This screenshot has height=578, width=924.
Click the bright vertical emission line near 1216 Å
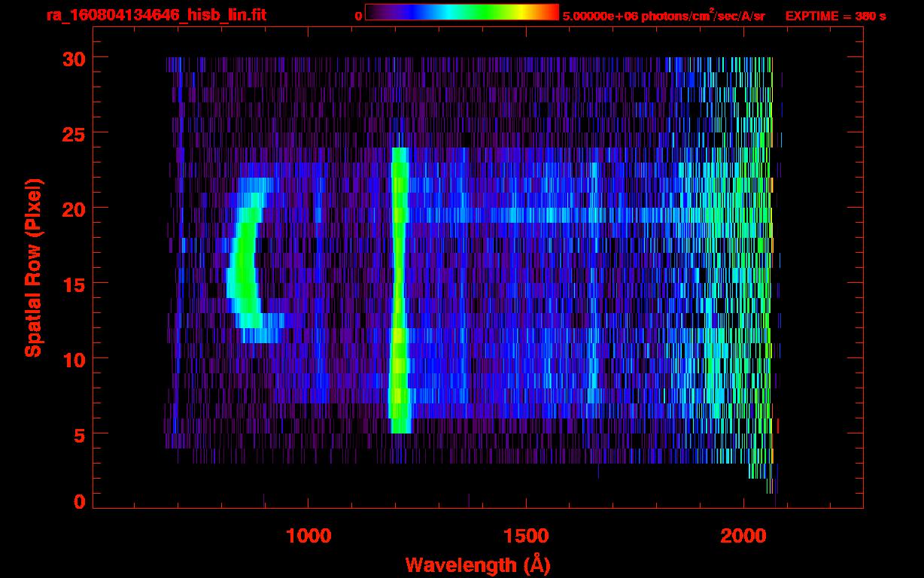pos(399,290)
